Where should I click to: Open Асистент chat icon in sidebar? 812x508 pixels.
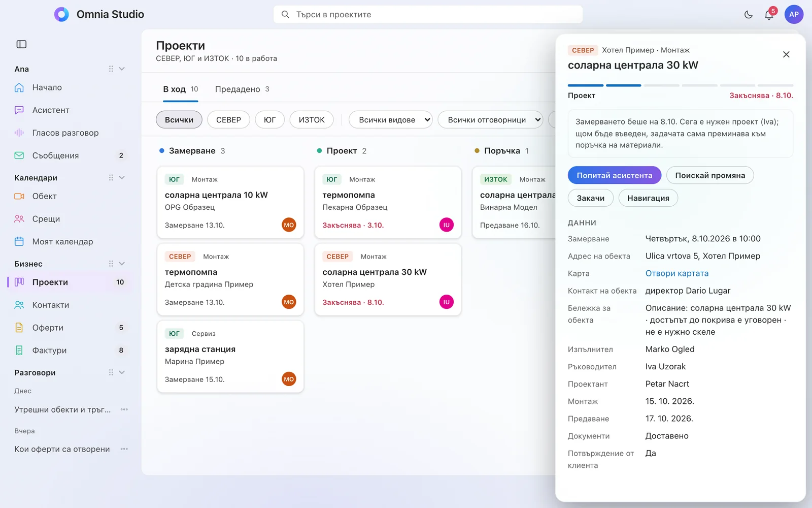(19, 110)
